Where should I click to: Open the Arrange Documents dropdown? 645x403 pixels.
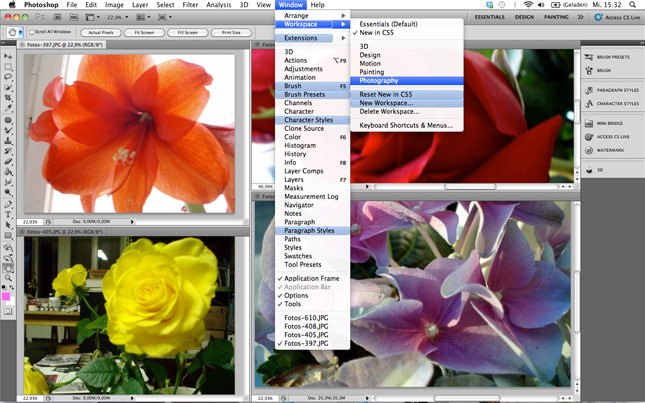pyautogui.click(x=142, y=17)
